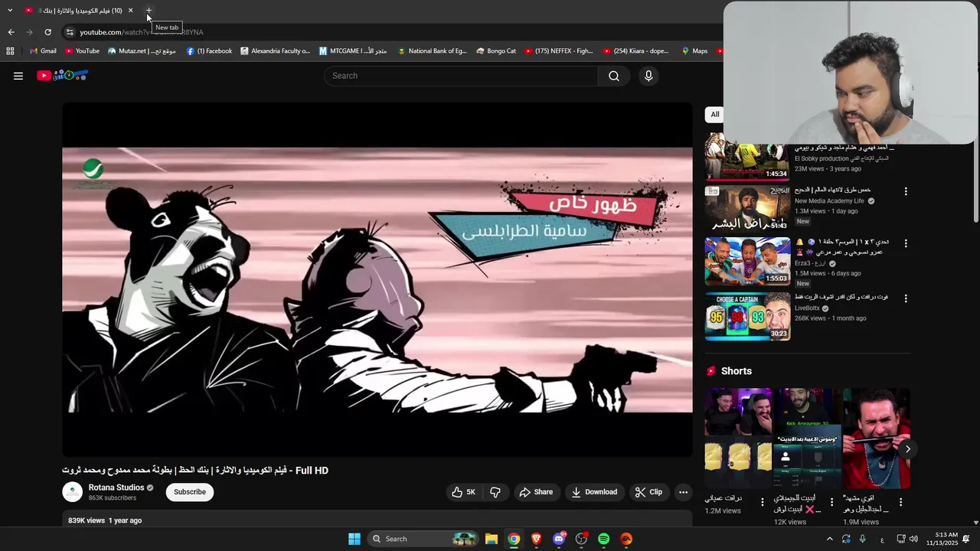The width and height of the screenshot is (980, 551).
Task: Select the All filter chip
Action: (x=714, y=115)
